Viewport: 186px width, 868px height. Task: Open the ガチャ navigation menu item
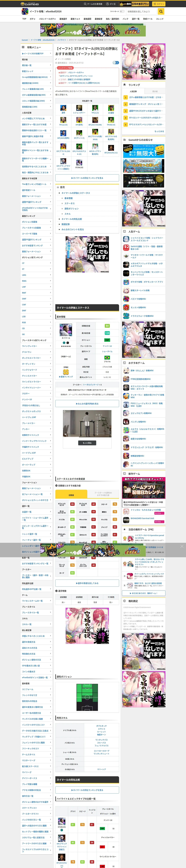click(x=32, y=19)
